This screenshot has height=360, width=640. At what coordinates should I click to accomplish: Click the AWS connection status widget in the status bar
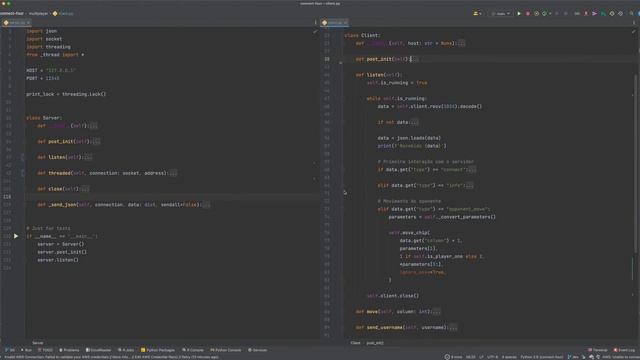tap(620, 357)
